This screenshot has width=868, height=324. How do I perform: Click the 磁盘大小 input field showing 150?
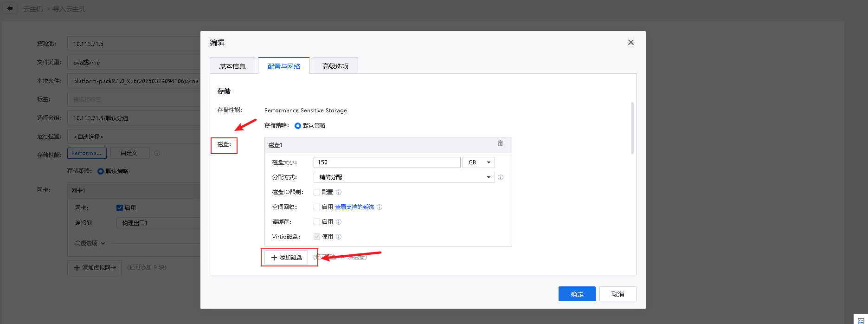pyautogui.click(x=386, y=162)
